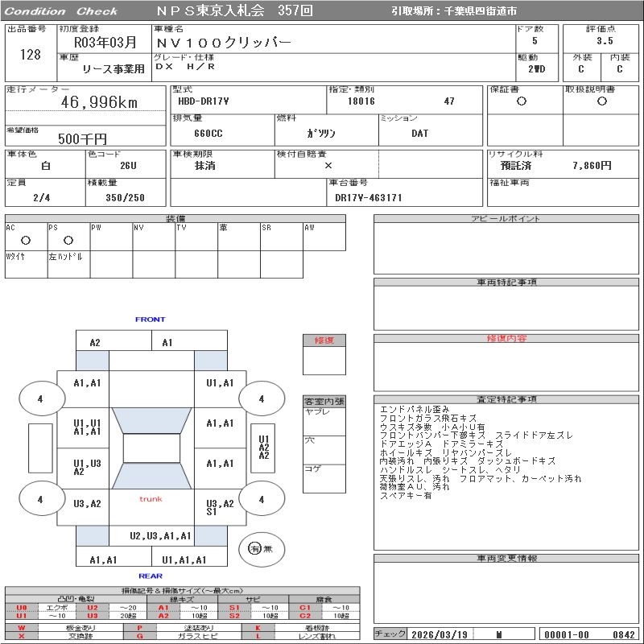Click the tire circle beside the U1,A1 front fender

[261, 398]
